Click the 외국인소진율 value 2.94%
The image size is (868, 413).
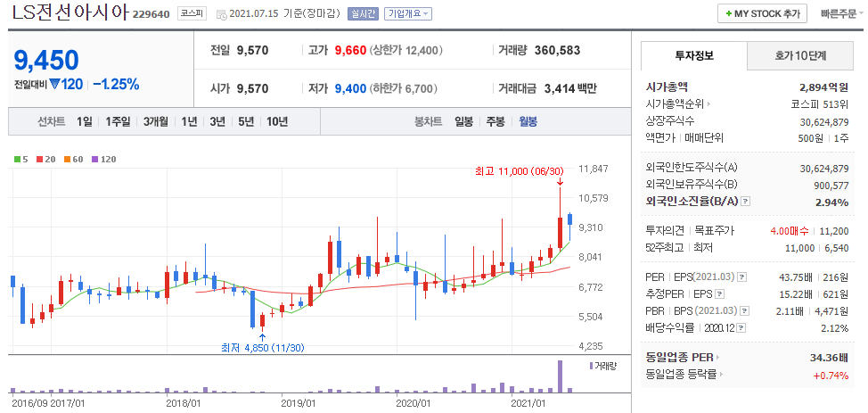click(832, 202)
